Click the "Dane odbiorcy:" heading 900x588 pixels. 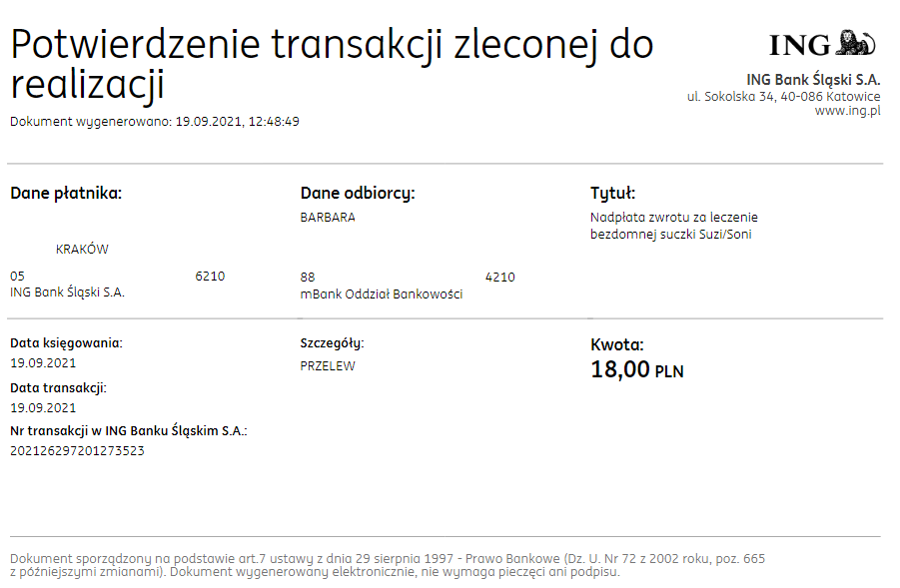click(357, 193)
